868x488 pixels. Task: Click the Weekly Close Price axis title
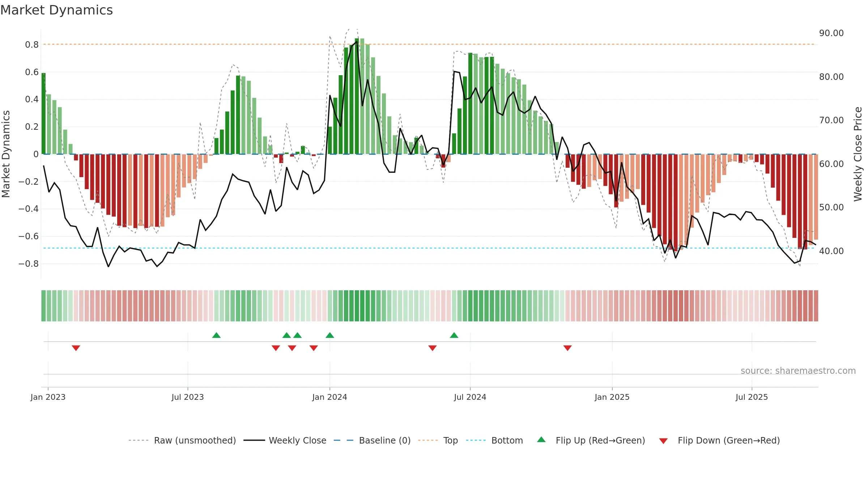coord(858,154)
